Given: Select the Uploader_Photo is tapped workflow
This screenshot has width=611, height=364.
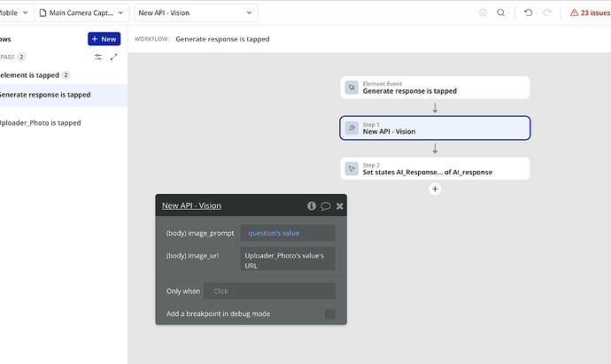Looking at the screenshot, I should [40, 123].
